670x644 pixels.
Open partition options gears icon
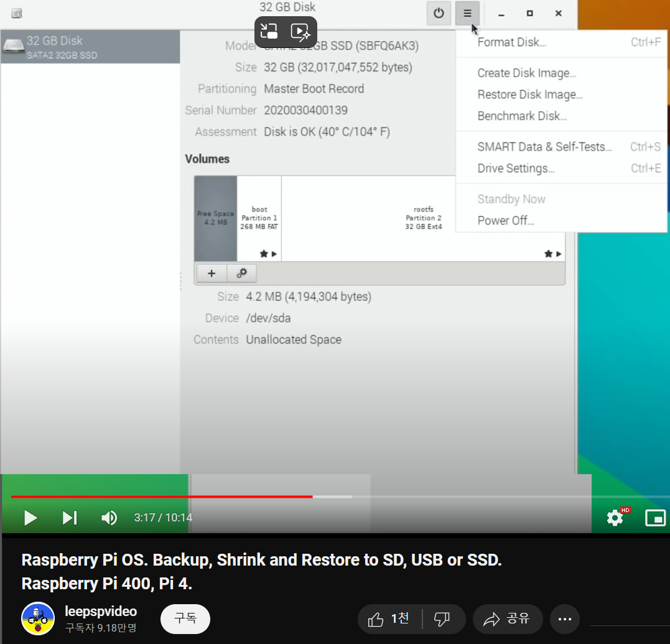(x=242, y=273)
